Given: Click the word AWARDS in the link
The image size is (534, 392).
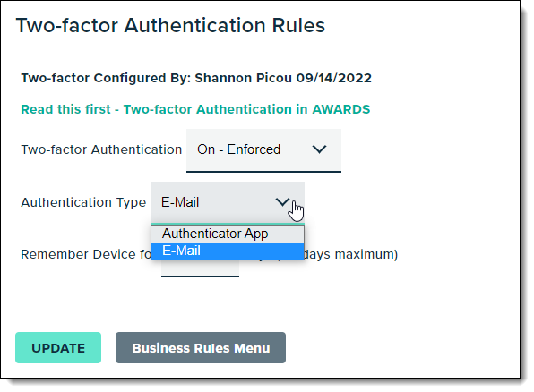Looking at the screenshot, I should [341, 109].
